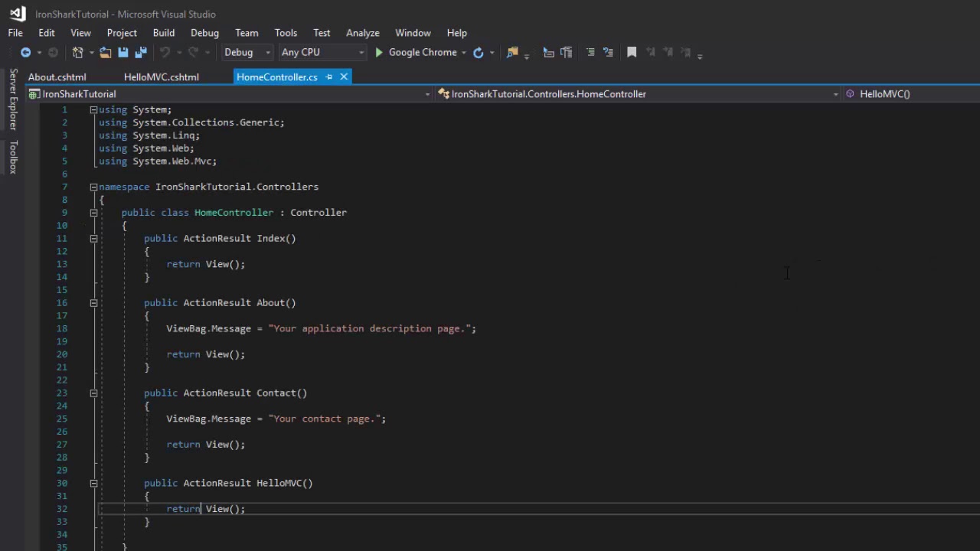Pin the HomeController.cs tab
This screenshot has width=980, height=551.
tap(329, 77)
